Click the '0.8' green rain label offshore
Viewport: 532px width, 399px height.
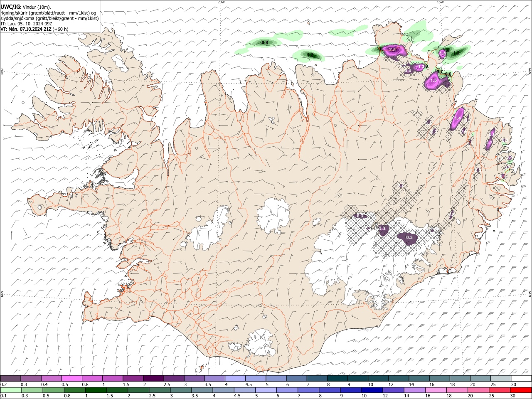[264, 42]
